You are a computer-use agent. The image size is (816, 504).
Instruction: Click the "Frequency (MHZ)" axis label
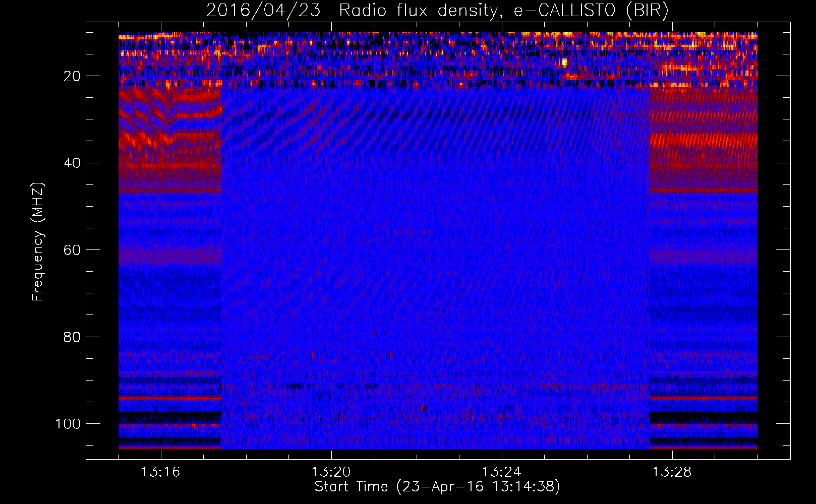pos(38,241)
